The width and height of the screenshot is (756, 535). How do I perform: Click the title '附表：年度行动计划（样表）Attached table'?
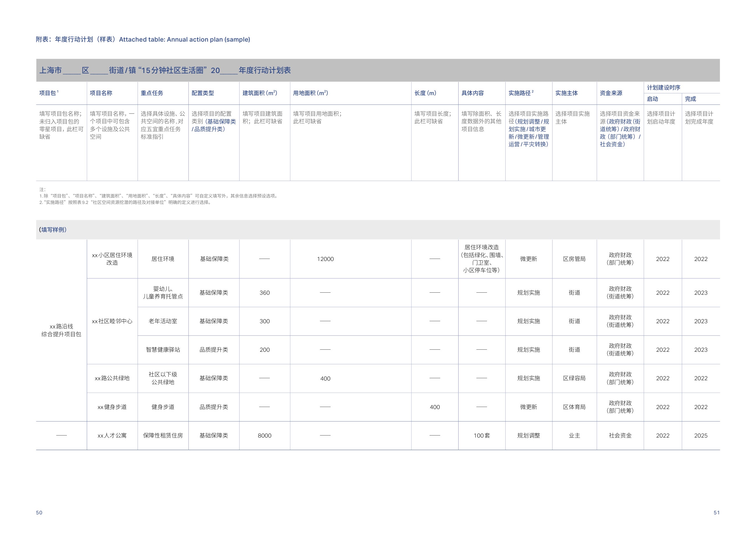click(x=143, y=40)
